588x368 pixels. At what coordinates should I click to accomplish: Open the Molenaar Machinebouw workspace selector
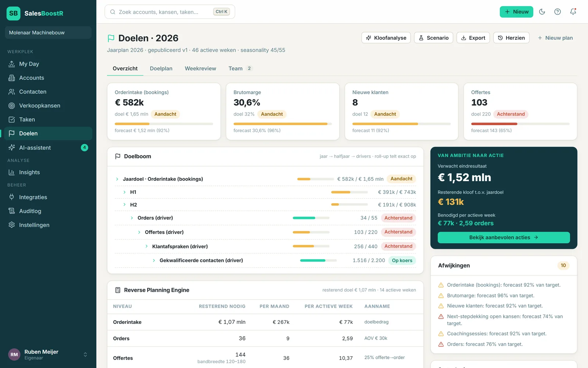tap(48, 32)
